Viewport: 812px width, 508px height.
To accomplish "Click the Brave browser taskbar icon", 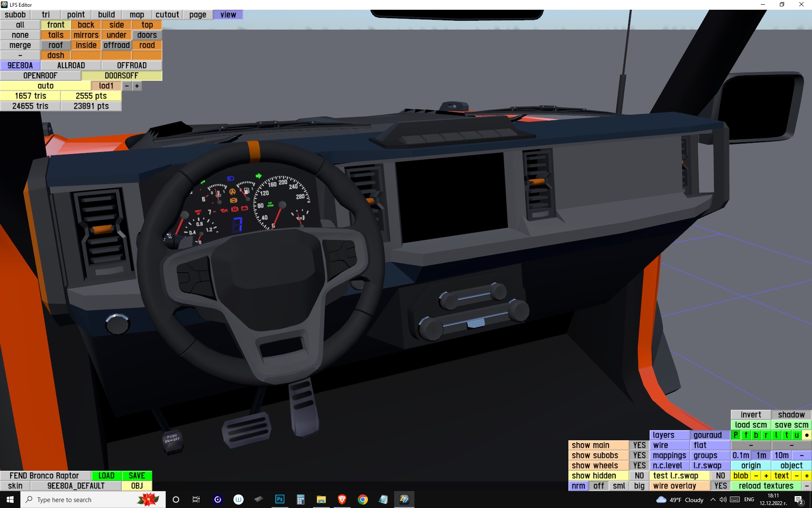I will tap(342, 500).
